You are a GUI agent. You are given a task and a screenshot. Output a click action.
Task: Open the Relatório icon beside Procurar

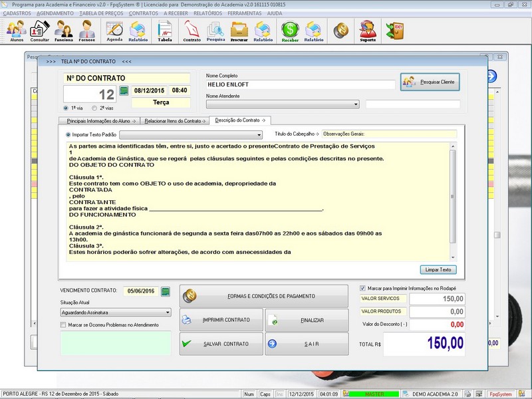[263, 31]
